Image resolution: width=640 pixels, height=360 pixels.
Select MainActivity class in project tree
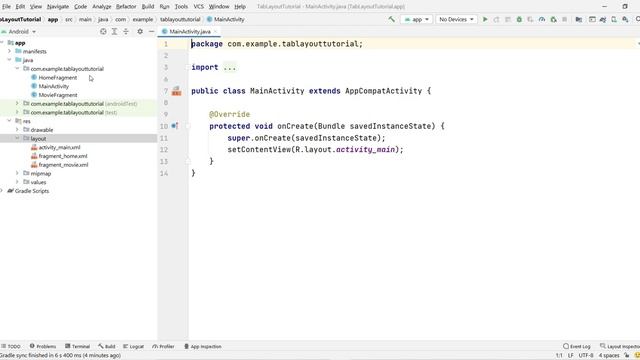click(53, 86)
